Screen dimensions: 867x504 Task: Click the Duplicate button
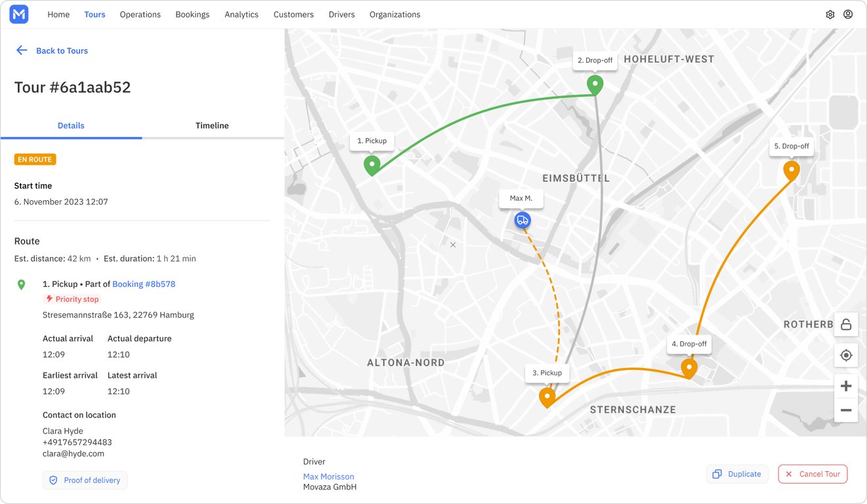pyautogui.click(x=738, y=474)
